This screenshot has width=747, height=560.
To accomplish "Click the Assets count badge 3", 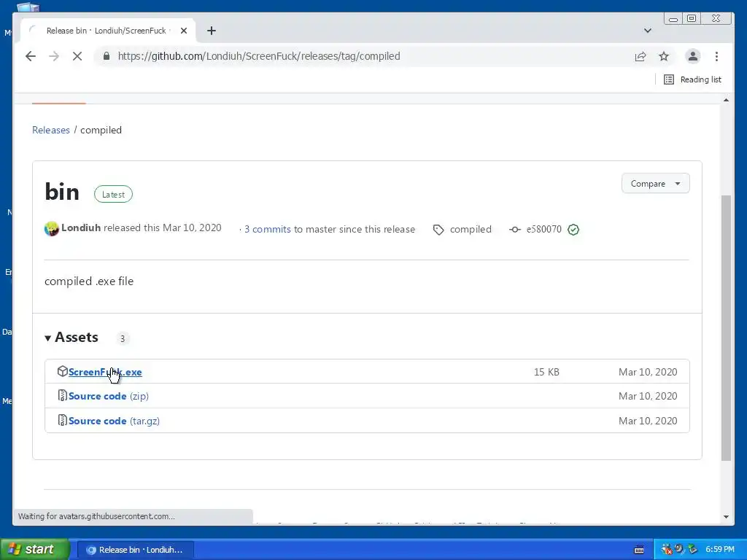I will [x=123, y=338].
